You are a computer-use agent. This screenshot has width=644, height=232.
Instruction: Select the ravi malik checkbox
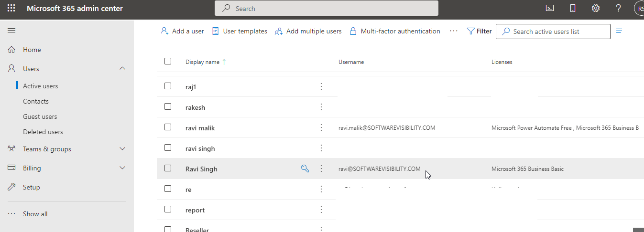point(168,127)
